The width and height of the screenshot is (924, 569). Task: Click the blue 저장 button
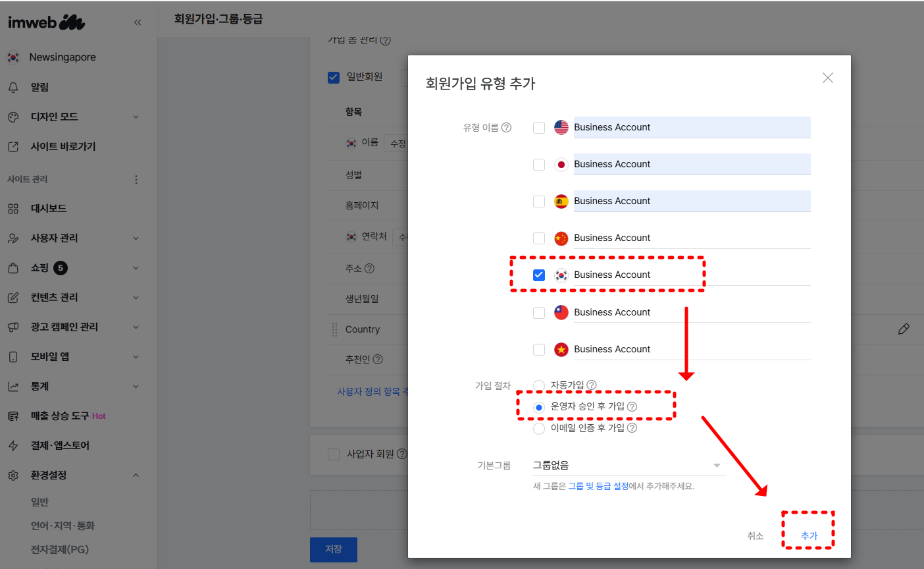click(x=334, y=549)
